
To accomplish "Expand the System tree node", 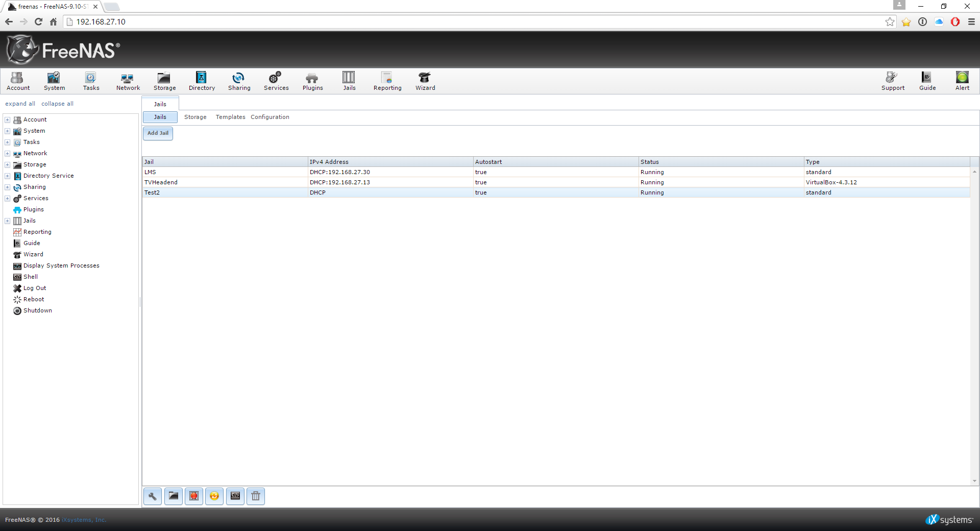I will click(x=8, y=131).
